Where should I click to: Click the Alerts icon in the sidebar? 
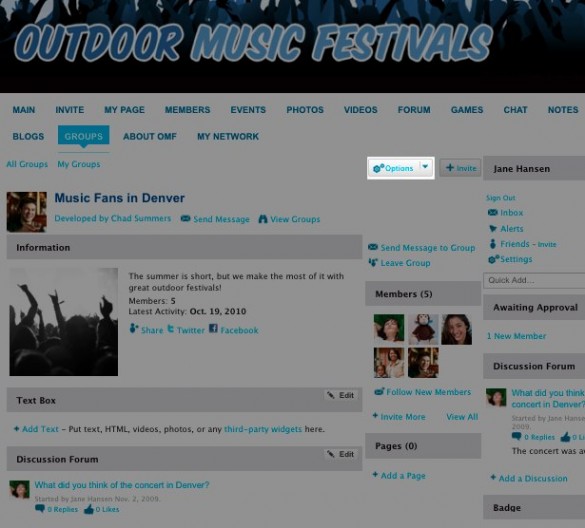[493, 228]
